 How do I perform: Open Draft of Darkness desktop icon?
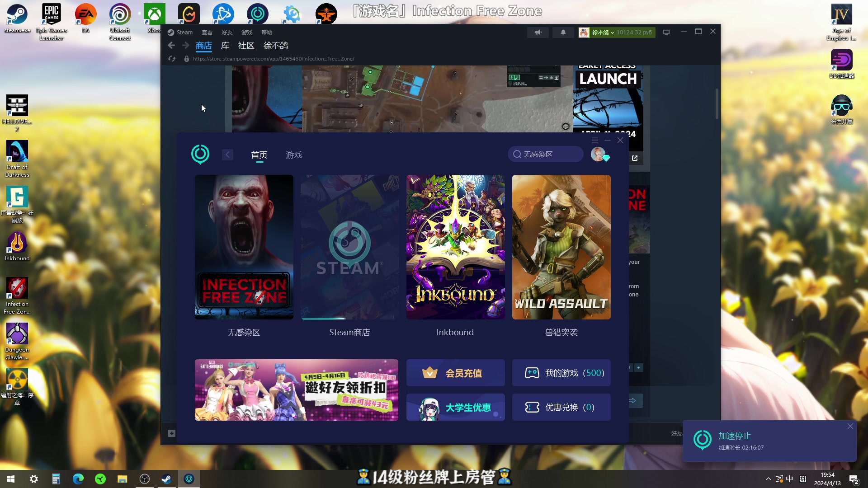click(x=17, y=159)
